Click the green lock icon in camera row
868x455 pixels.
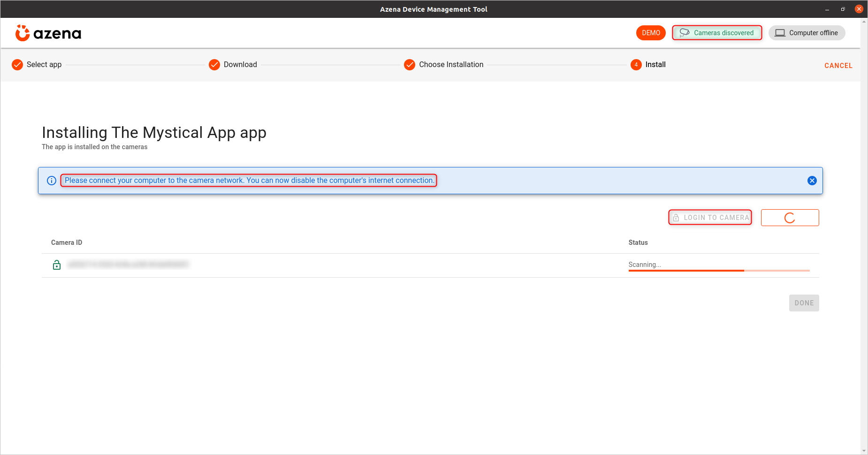pos(57,265)
